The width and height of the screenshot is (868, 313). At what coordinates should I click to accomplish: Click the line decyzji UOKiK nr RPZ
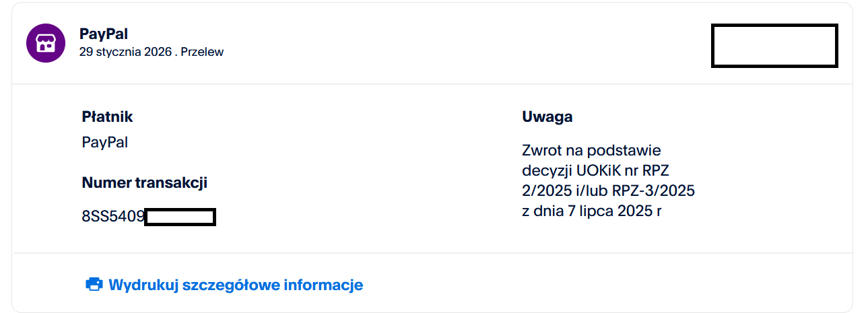coord(599,171)
